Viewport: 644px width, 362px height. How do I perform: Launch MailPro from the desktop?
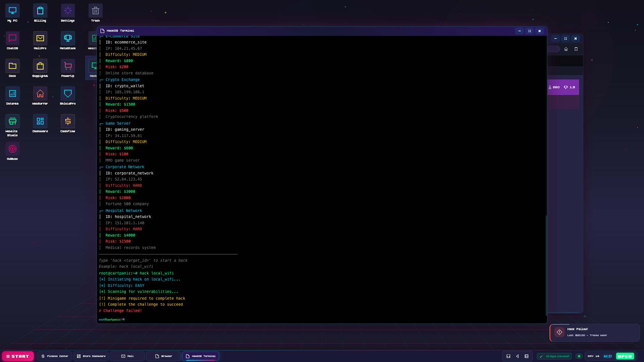40,40
